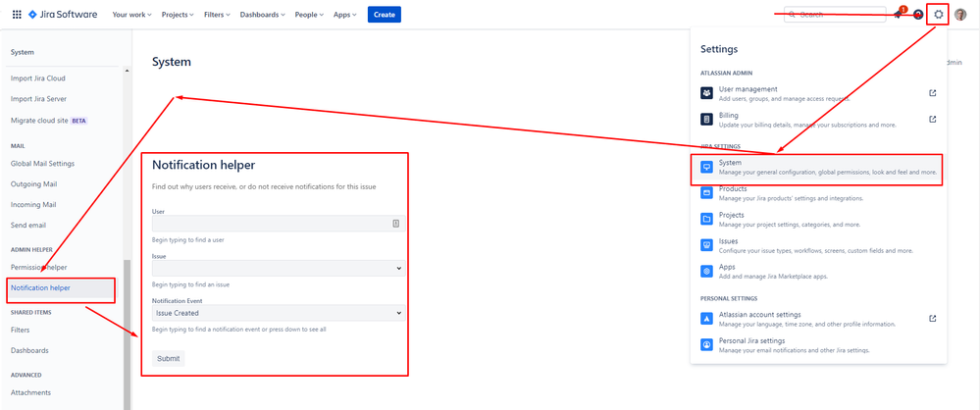Expand the Dashboards menu in top bar
This screenshot has width=980, height=410.
tap(263, 15)
